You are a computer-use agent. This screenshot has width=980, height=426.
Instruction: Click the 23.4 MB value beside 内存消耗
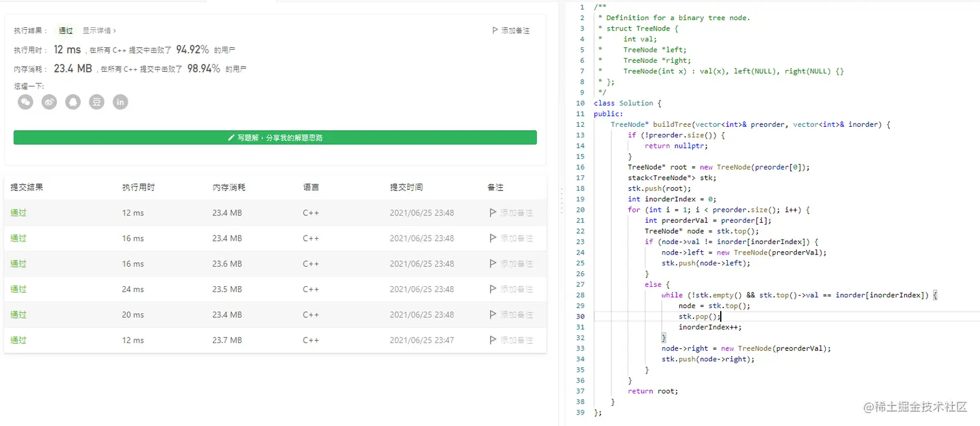(x=73, y=68)
